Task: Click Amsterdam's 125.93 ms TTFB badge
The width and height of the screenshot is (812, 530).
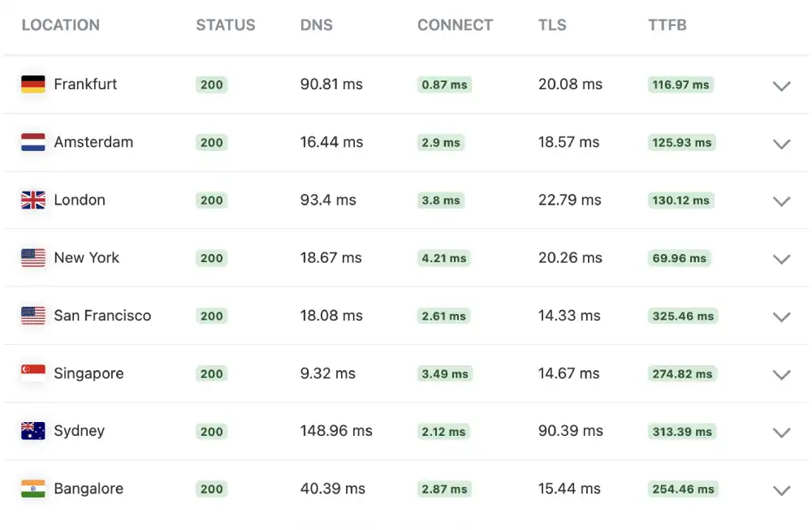Action: 680,142
